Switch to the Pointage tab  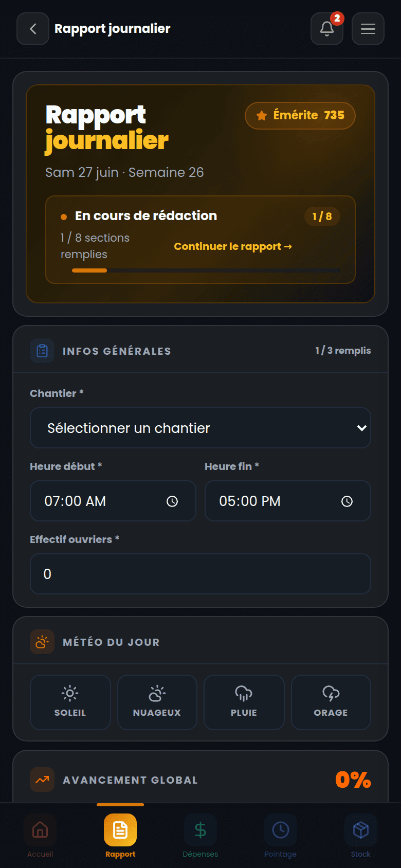tap(281, 836)
